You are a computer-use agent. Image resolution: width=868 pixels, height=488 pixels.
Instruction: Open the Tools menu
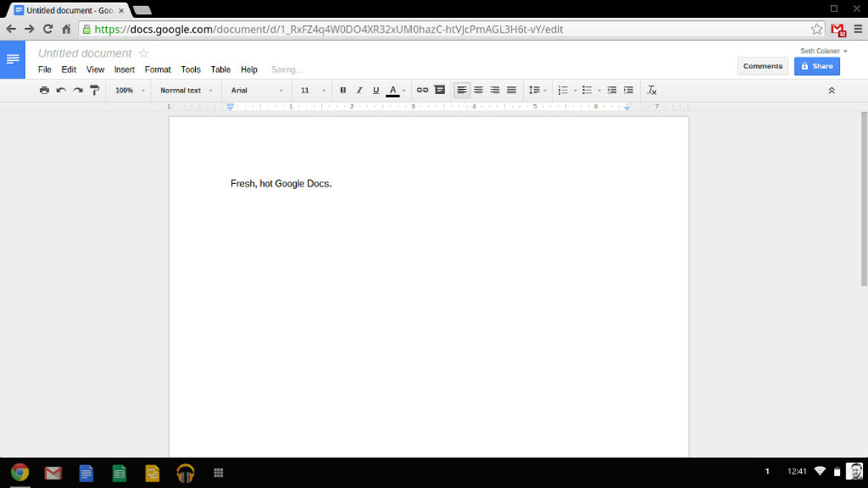[x=191, y=70]
